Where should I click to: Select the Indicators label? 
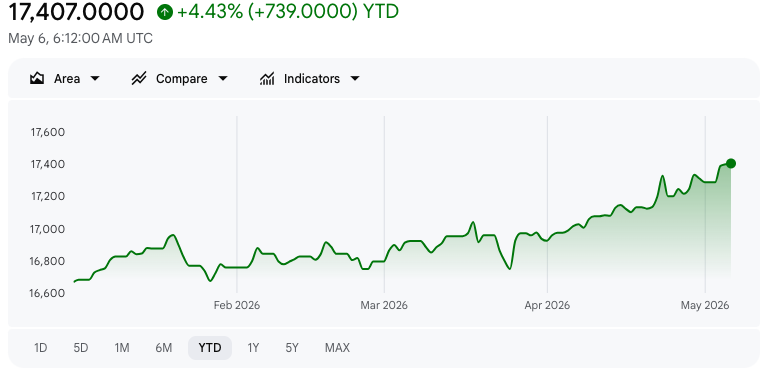click(312, 79)
